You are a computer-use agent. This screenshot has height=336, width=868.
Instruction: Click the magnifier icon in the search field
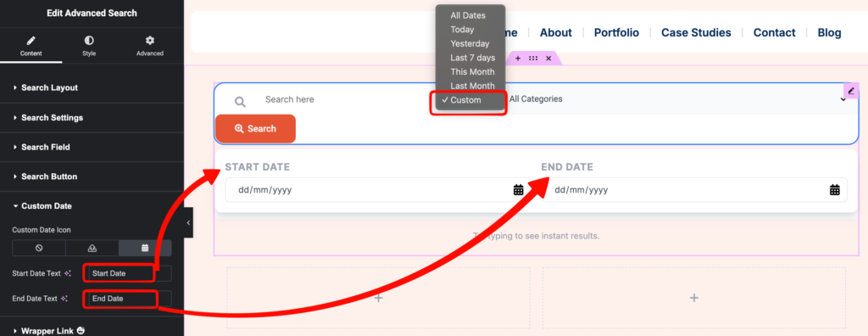[x=240, y=102]
